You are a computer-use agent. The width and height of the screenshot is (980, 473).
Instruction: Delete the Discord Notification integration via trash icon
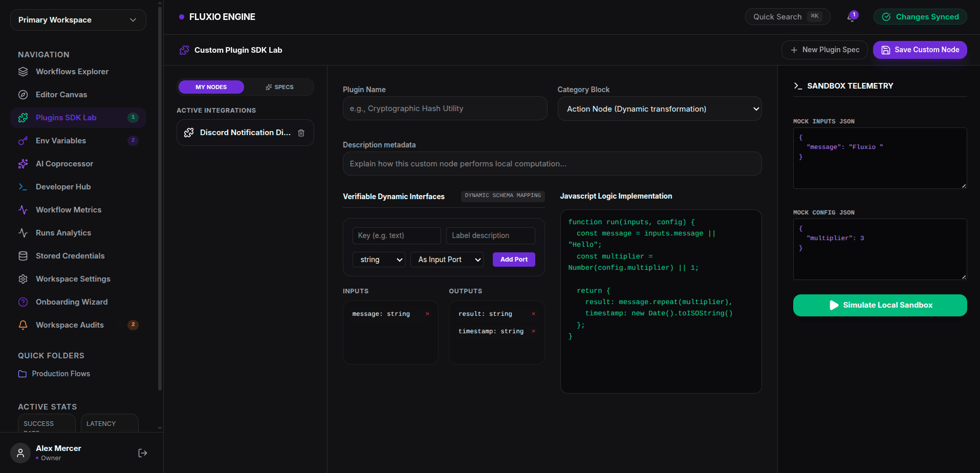[x=301, y=133]
